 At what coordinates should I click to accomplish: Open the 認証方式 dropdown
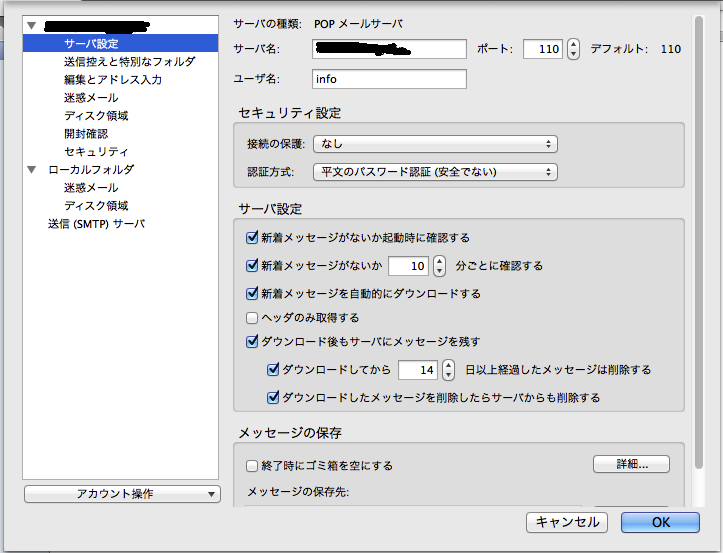(x=434, y=172)
